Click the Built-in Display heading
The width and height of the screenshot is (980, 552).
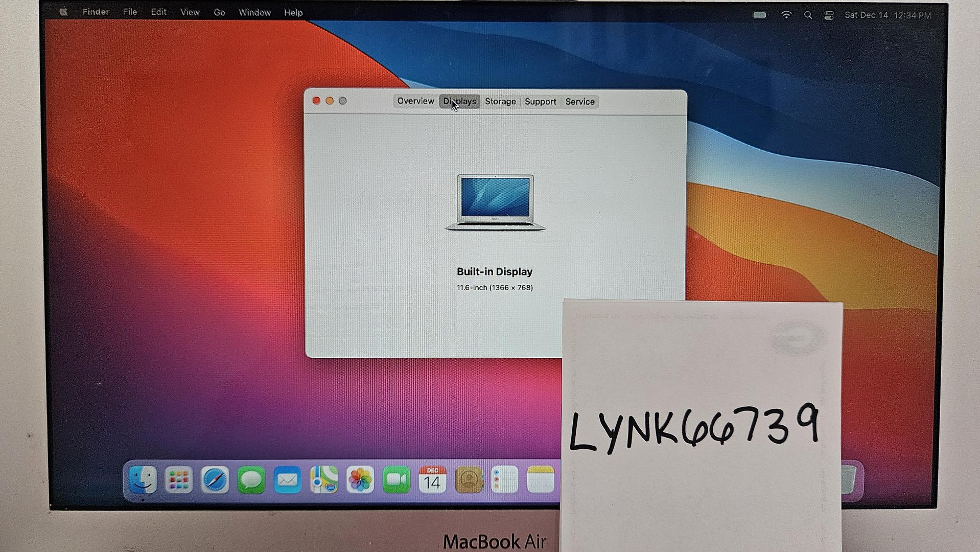point(495,271)
